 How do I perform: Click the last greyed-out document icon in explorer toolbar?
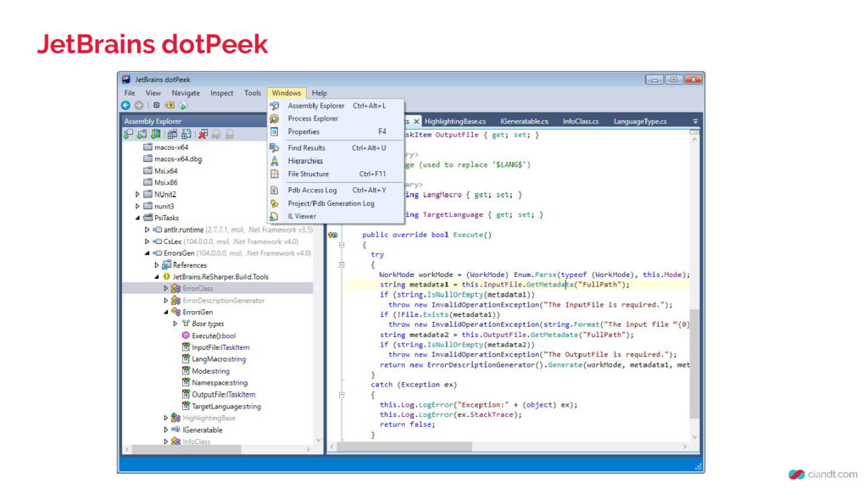(230, 134)
